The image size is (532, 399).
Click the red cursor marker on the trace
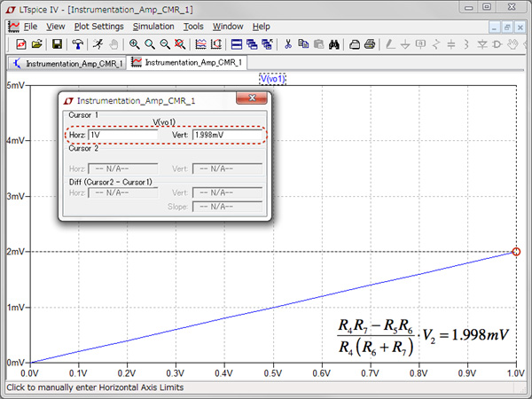coord(517,252)
